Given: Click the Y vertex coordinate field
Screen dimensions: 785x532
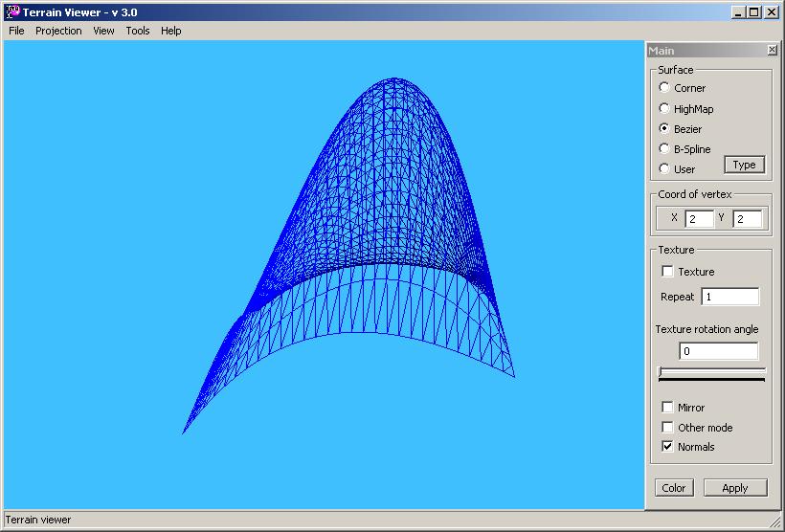Looking at the screenshot, I should pos(747,219).
